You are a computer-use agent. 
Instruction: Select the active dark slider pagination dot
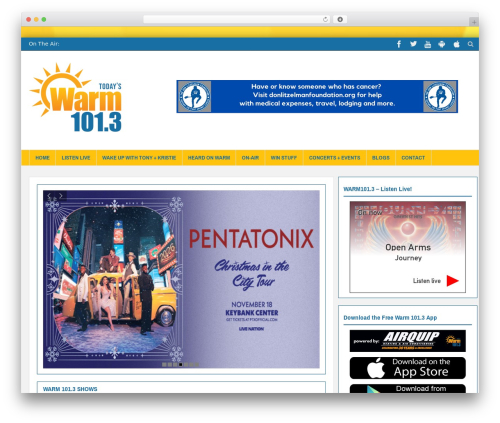[x=181, y=365]
